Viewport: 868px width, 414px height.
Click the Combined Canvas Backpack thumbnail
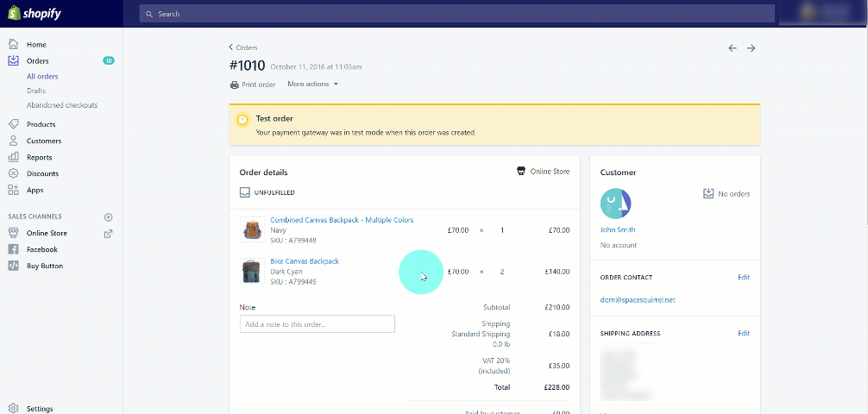tap(253, 229)
